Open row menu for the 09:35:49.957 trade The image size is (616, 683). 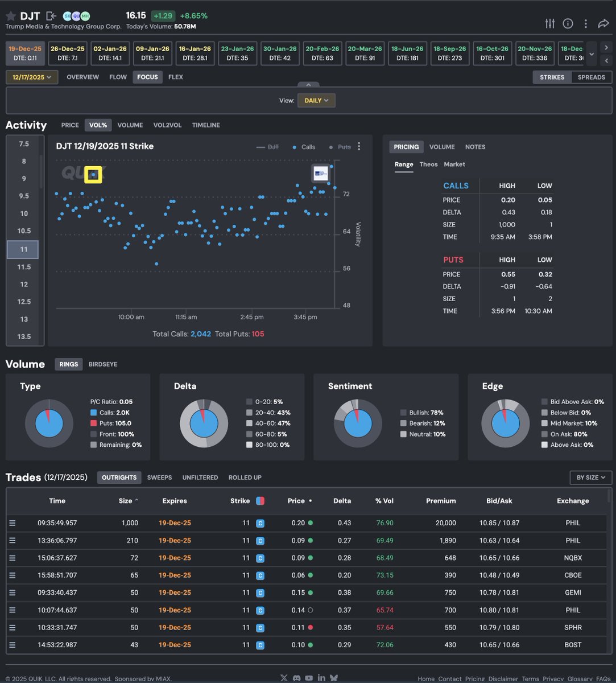pyautogui.click(x=12, y=523)
